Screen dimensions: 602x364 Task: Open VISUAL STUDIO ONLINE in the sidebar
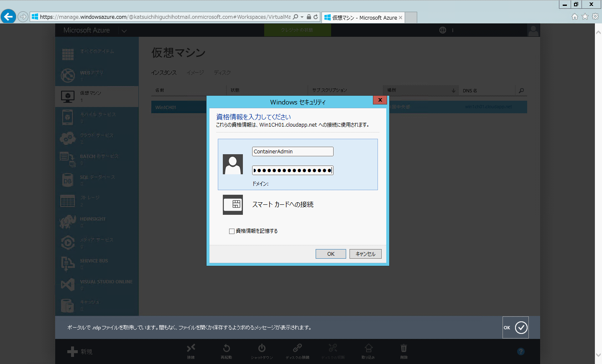(97, 285)
